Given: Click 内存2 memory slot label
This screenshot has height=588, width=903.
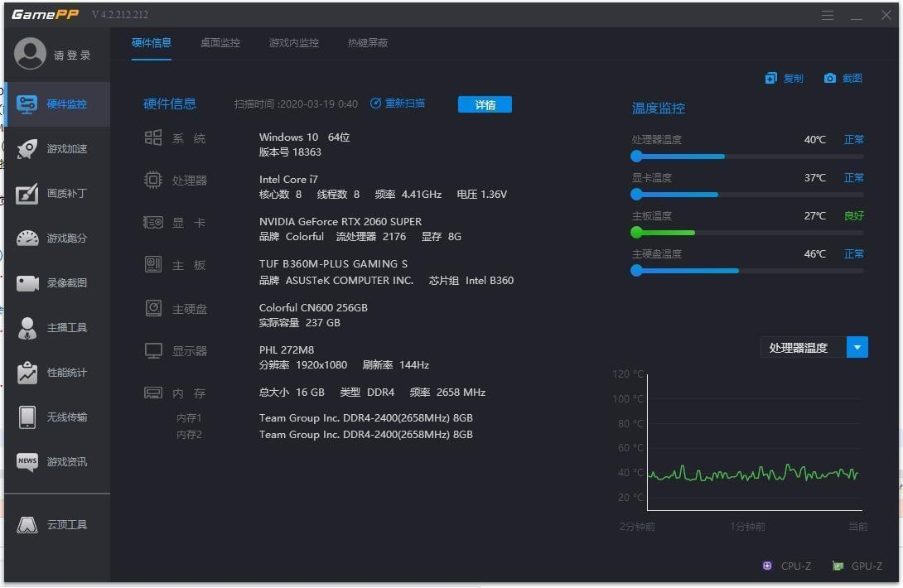Looking at the screenshot, I should coord(189,435).
